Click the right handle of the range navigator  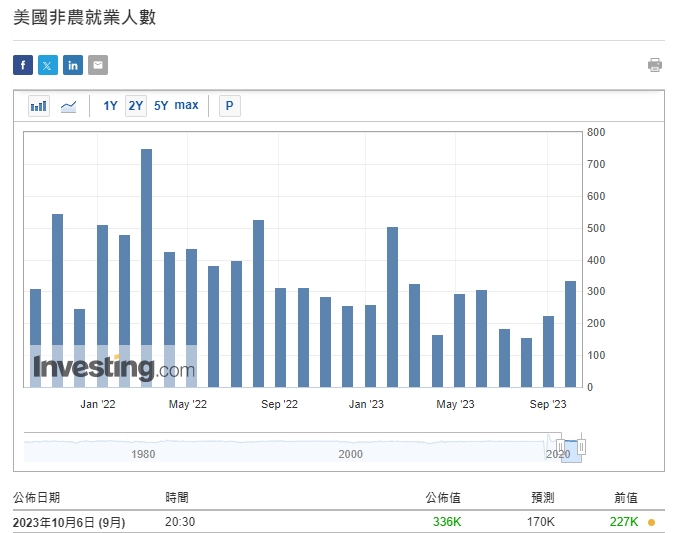tap(581, 446)
